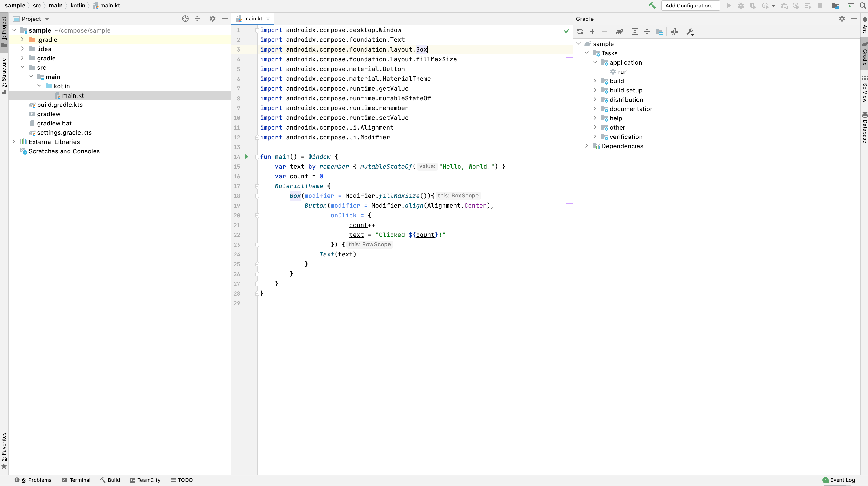Open the Event Log
868x486 pixels.
839,480
